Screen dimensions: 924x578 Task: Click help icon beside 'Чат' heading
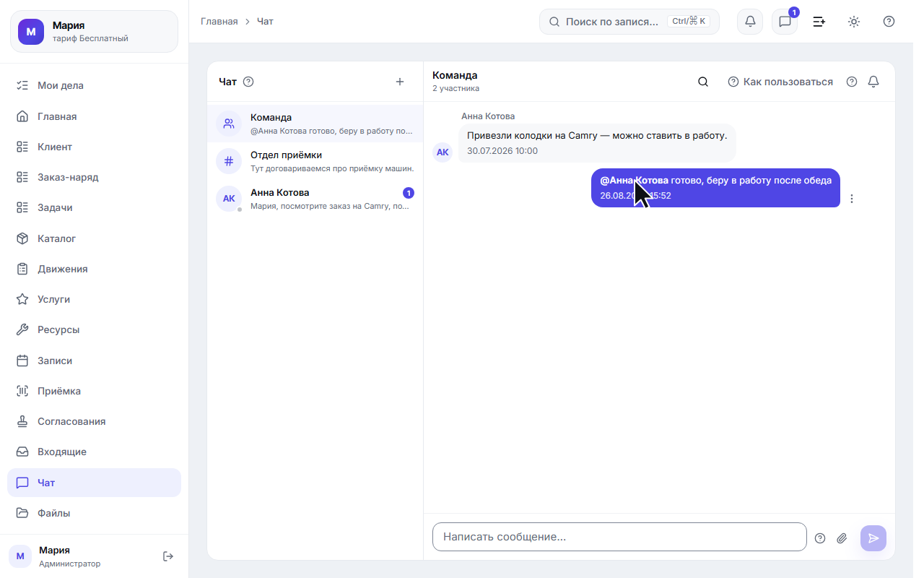248,82
